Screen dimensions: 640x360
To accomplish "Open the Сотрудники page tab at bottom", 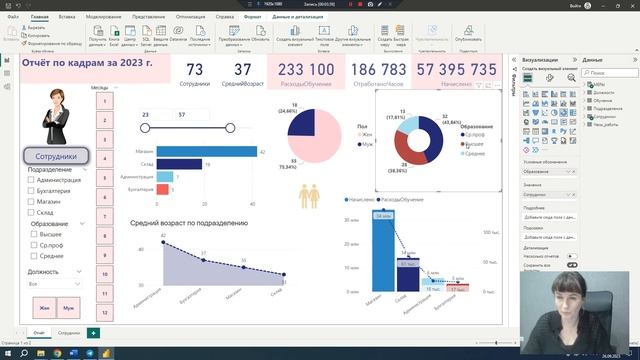I will [69, 333].
